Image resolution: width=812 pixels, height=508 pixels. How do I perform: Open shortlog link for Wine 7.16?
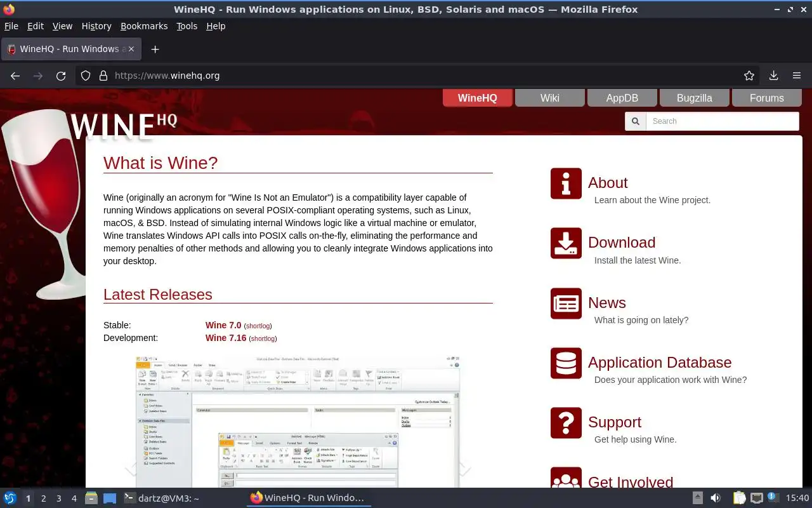(263, 339)
